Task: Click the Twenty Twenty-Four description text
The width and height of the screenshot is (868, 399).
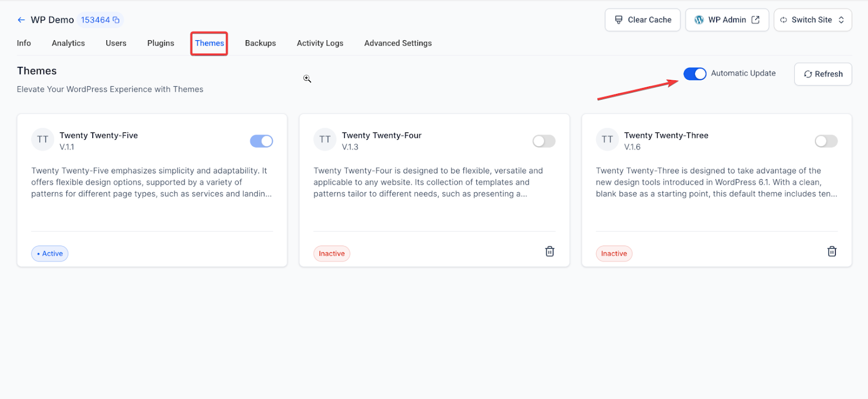Action: 428,182
